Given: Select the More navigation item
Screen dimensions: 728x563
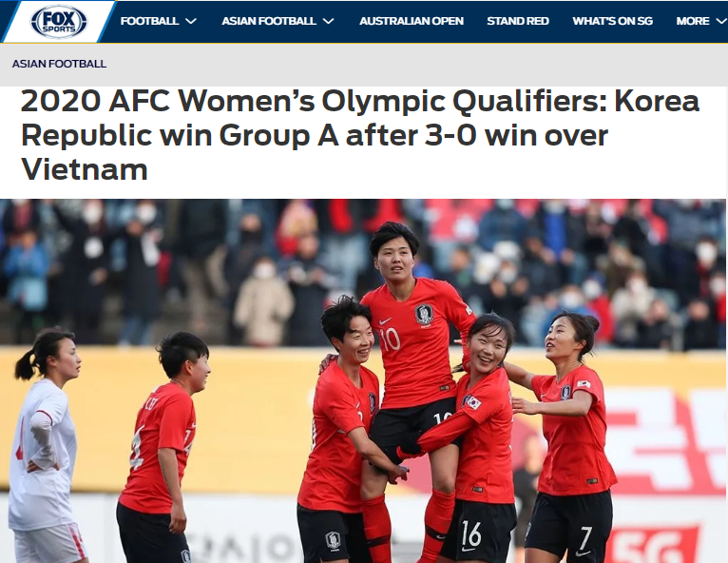Looking at the screenshot, I should (x=693, y=21).
